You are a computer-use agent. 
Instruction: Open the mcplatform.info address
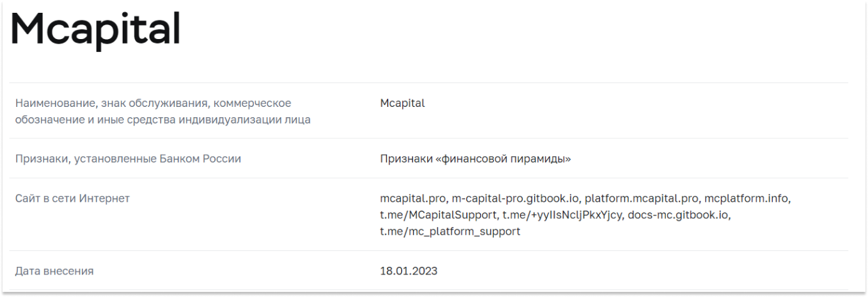[x=747, y=198]
